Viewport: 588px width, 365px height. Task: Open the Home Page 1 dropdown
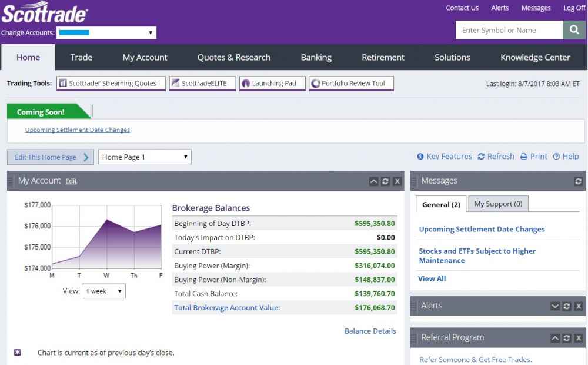tap(145, 157)
